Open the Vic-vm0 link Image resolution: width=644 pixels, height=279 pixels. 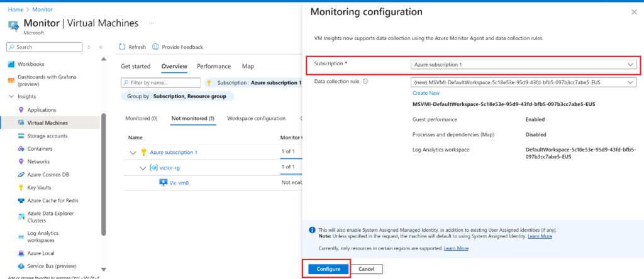click(179, 183)
